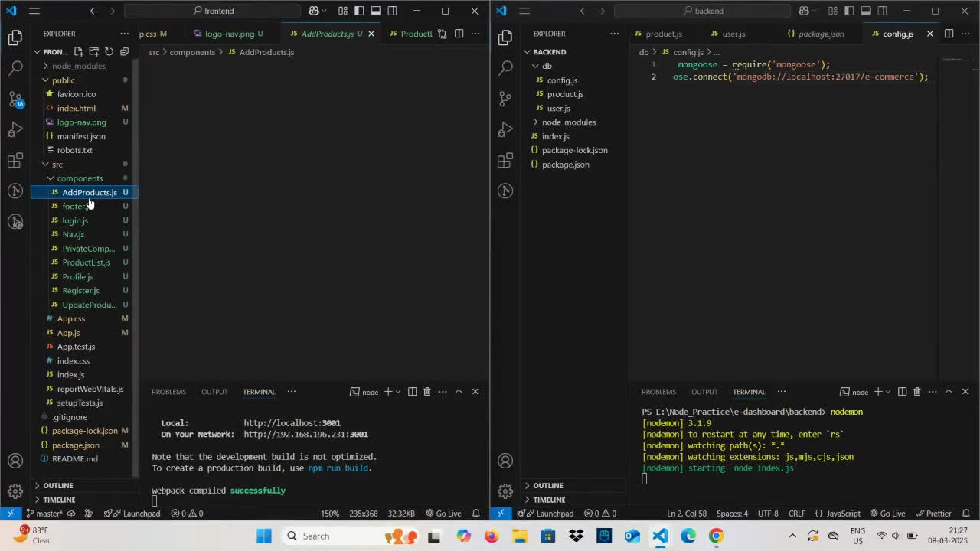980x551 pixels.
Task: Open Run and Debug in frontend window
Action: [15, 129]
